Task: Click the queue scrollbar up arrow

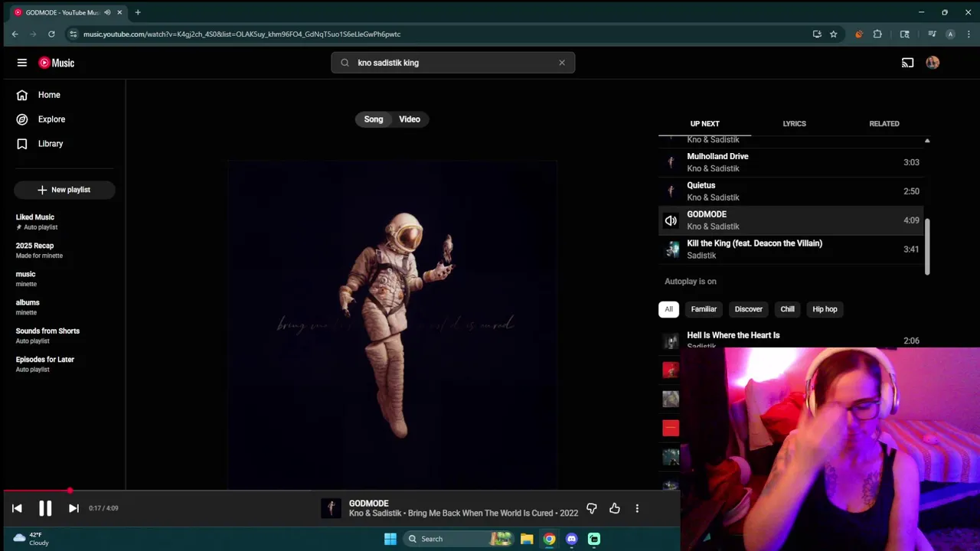Action: [927, 141]
